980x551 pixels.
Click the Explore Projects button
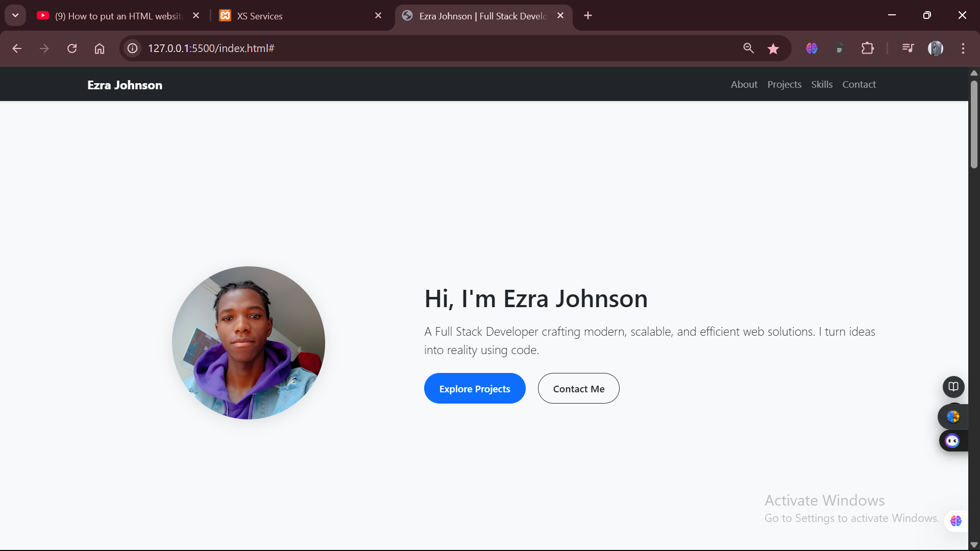coord(475,388)
